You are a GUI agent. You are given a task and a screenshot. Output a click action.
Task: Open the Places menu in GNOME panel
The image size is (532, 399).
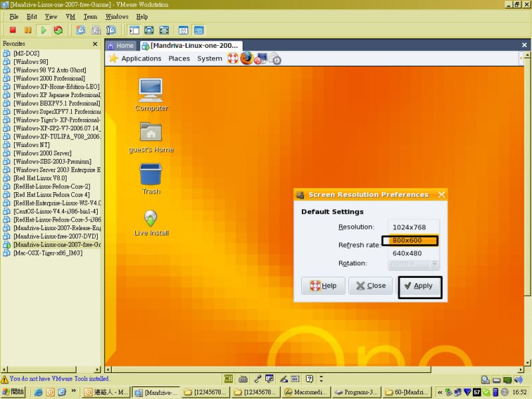tap(179, 59)
